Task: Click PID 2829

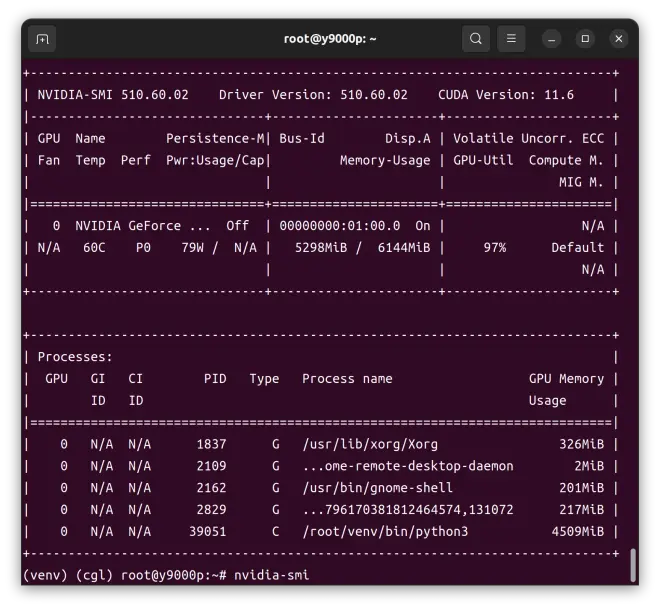Action: 211,510
